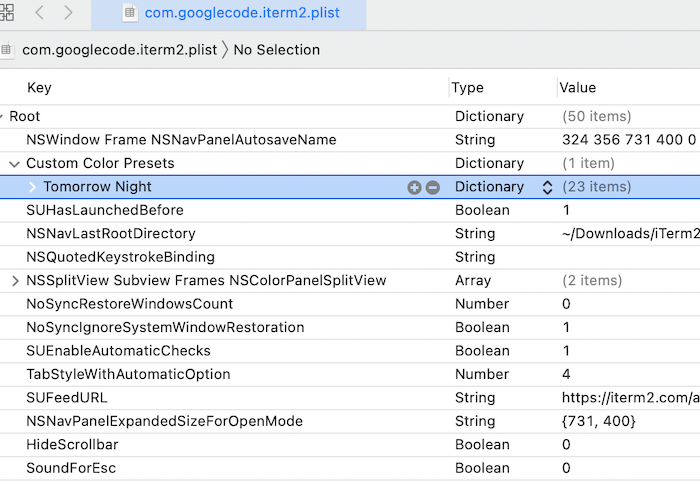The height and width of the screenshot is (482, 700).
Task: Open type popup stepper for Tomorrow Night
Action: 547,187
